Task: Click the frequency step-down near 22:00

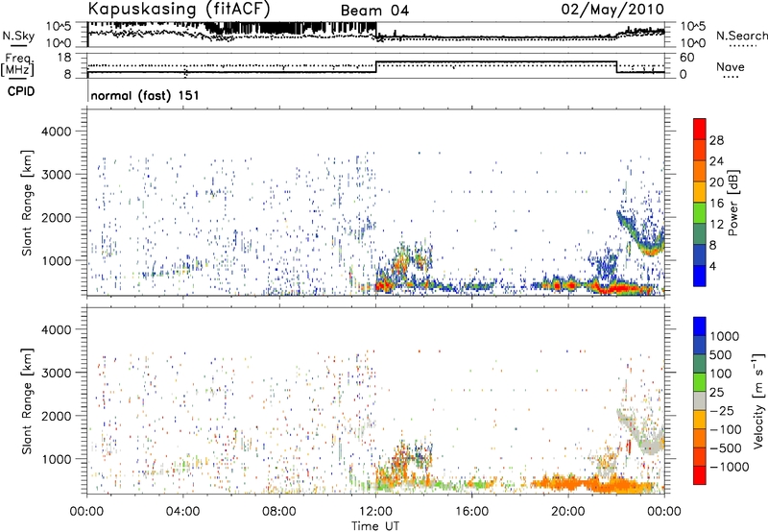Action: coord(616,67)
